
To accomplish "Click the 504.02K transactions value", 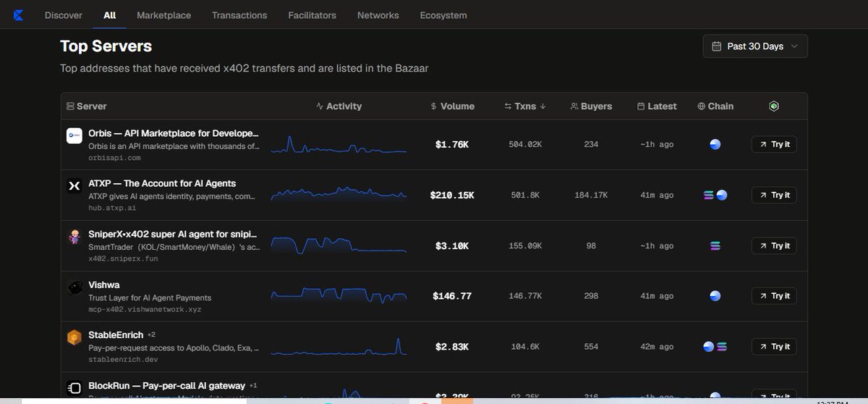I will [525, 145].
